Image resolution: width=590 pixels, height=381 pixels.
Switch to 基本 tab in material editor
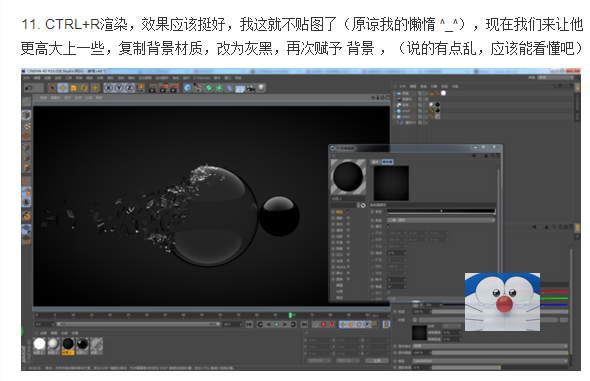(376, 162)
